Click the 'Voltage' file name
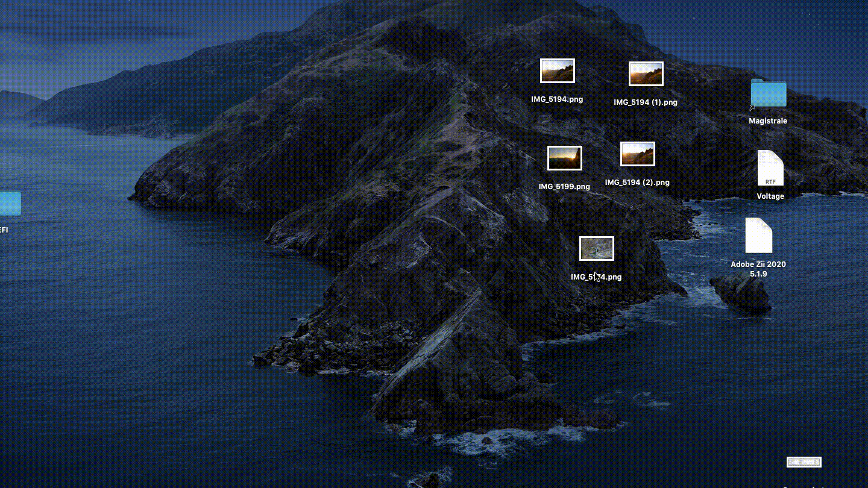The width and height of the screenshot is (868, 488). click(x=770, y=196)
